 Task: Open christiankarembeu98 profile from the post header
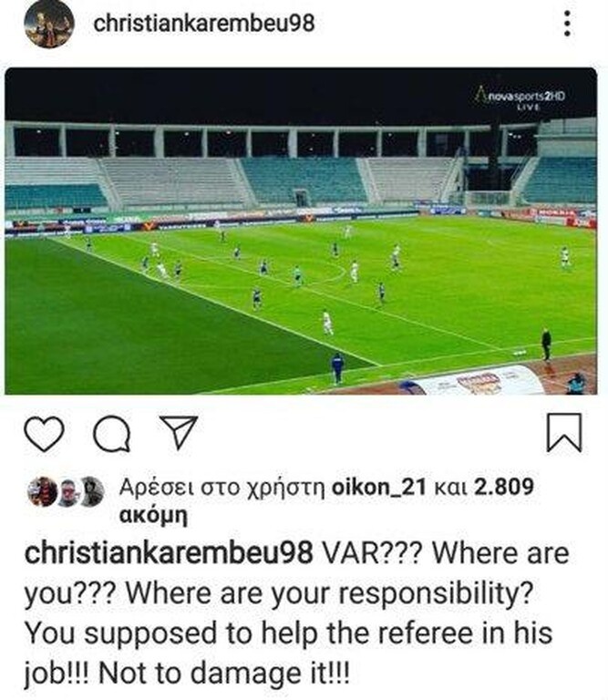(204, 24)
